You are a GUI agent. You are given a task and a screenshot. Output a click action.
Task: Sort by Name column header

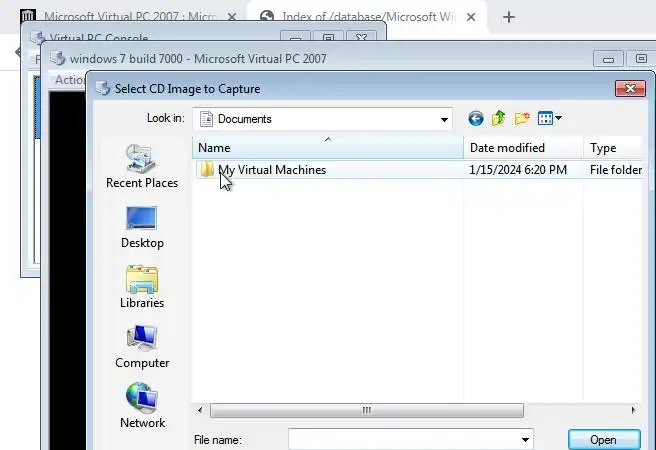tap(328, 148)
